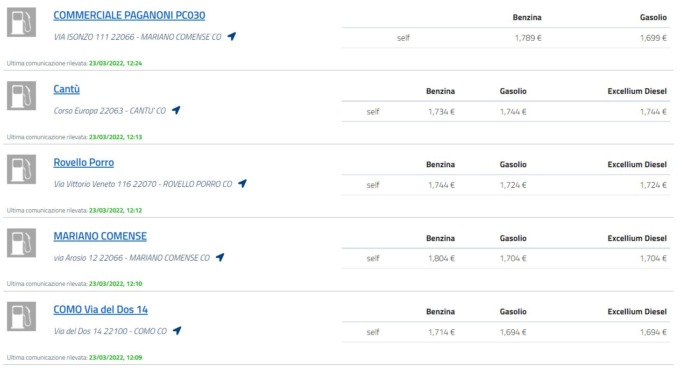Image resolution: width=680 pixels, height=369 pixels.
Task: Open the COMO Via del Dos 14 link
Action: tap(101, 310)
